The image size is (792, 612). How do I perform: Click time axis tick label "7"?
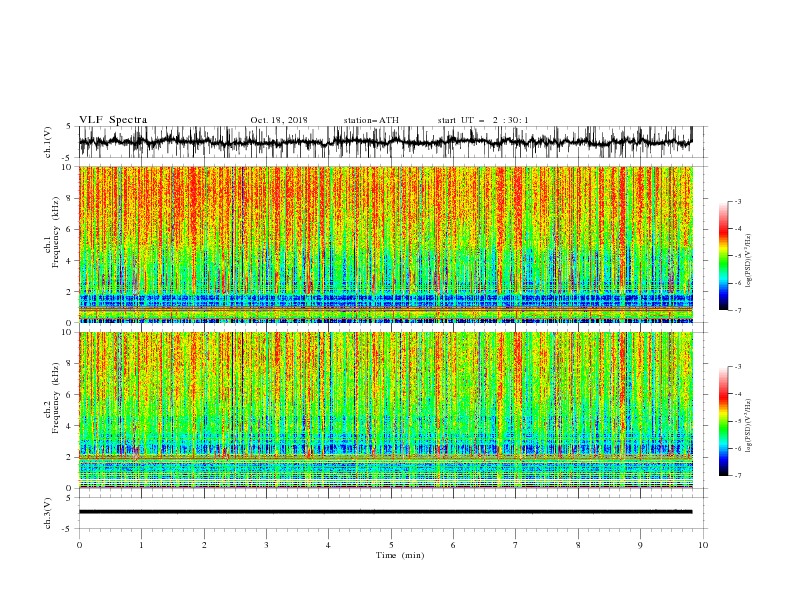point(516,545)
